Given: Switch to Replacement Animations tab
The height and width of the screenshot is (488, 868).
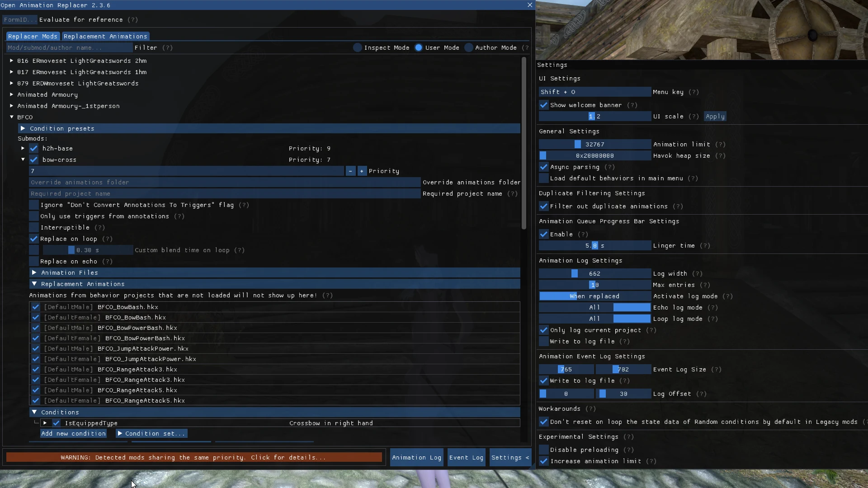Looking at the screenshot, I should click(x=105, y=37).
